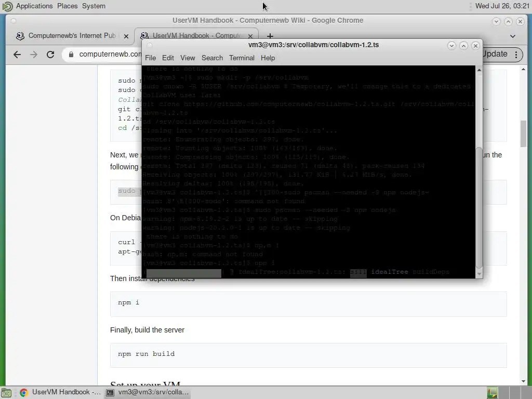Close the Chrome window
The image size is (532, 399).
coord(520,21)
